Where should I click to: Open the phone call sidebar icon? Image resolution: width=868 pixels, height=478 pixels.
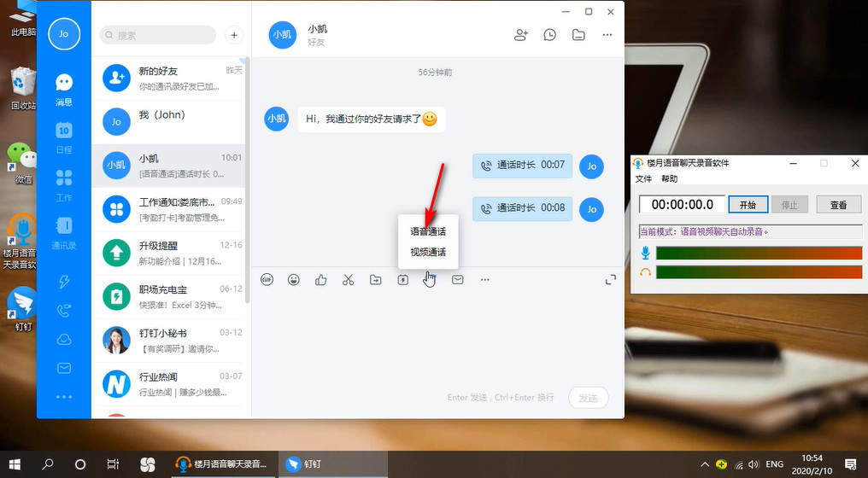pos(64,311)
